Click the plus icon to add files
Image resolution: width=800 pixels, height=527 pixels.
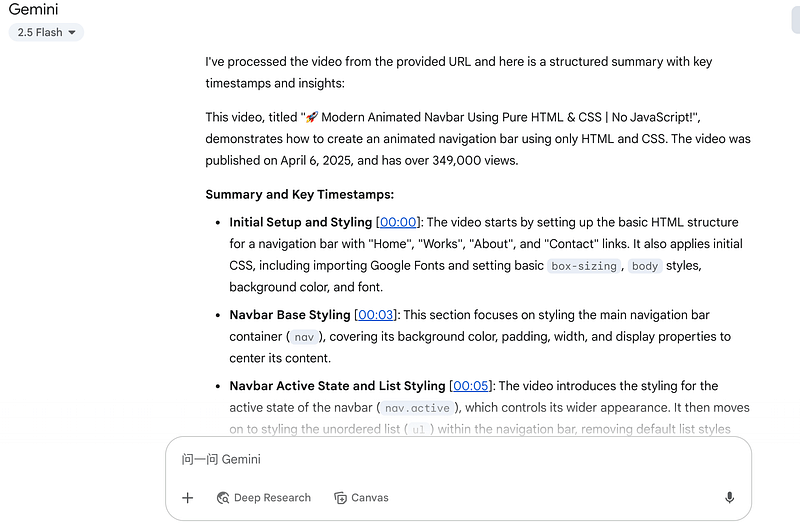click(187, 498)
